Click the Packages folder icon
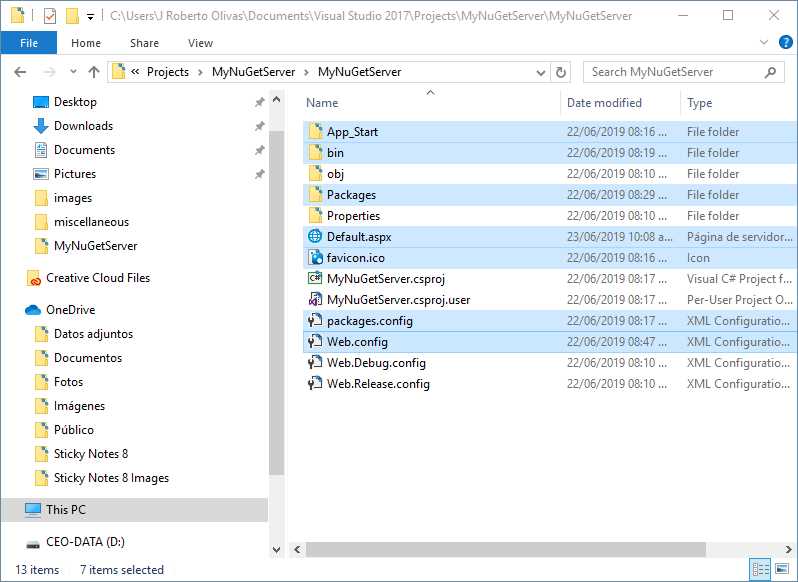Image resolution: width=798 pixels, height=582 pixels. coord(315,194)
